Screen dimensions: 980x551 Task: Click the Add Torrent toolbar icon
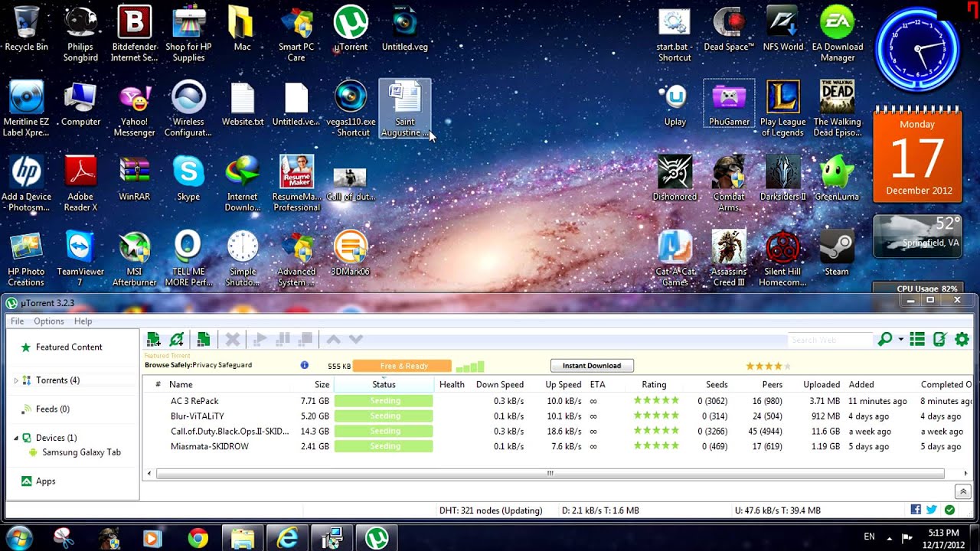(x=154, y=339)
